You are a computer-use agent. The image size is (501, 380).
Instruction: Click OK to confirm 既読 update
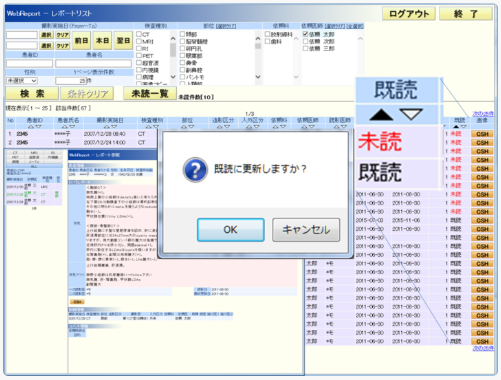coord(231,230)
